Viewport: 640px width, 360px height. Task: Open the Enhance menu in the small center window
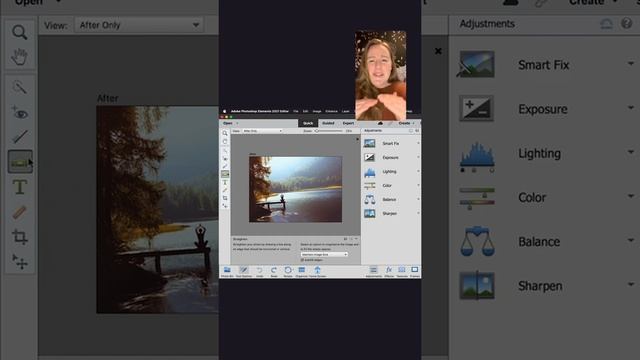click(x=331, y=111)
